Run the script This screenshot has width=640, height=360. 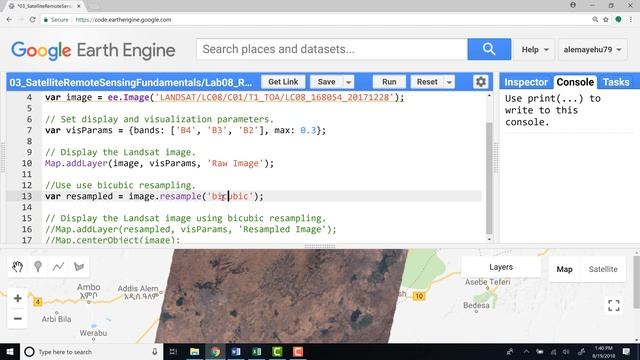(389, 82)
